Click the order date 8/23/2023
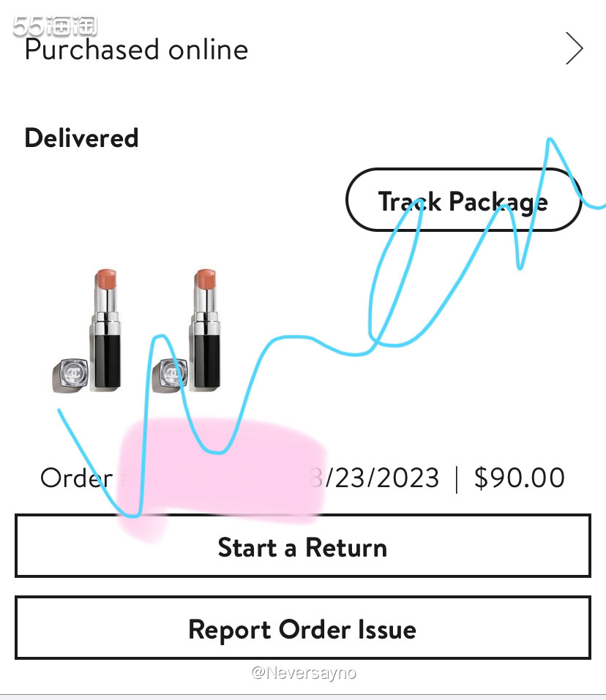This screenshot has height=700, width=606. pyautogui.click(x=374, y=478)
